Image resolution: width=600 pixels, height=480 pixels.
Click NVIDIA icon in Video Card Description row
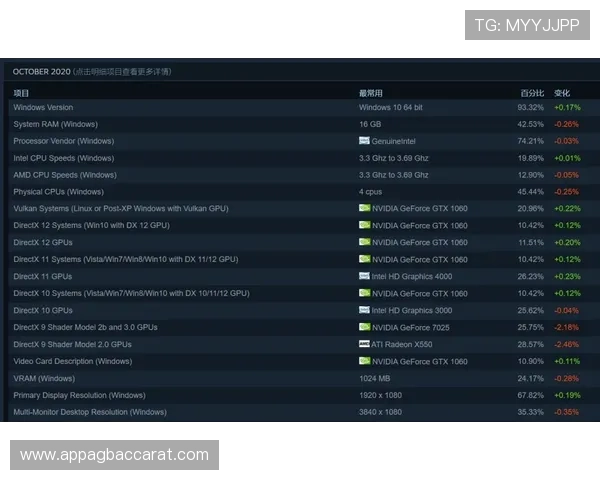click(x=364, y=361)
